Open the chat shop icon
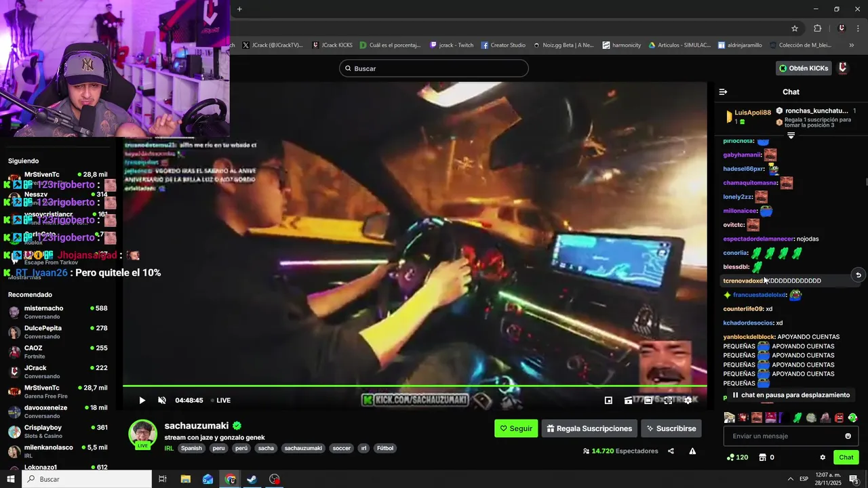The image size is (868, 488). click(x=762, y=457)
